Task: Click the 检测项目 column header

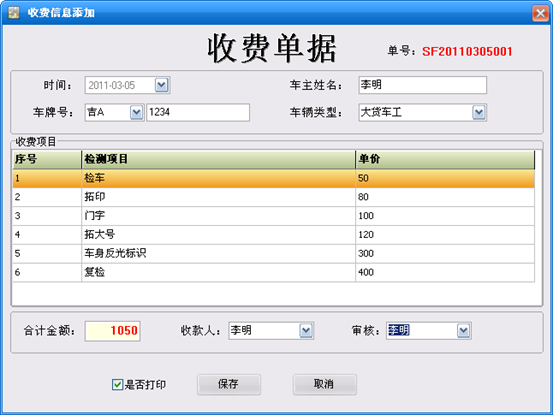Action: pos(218,159)
